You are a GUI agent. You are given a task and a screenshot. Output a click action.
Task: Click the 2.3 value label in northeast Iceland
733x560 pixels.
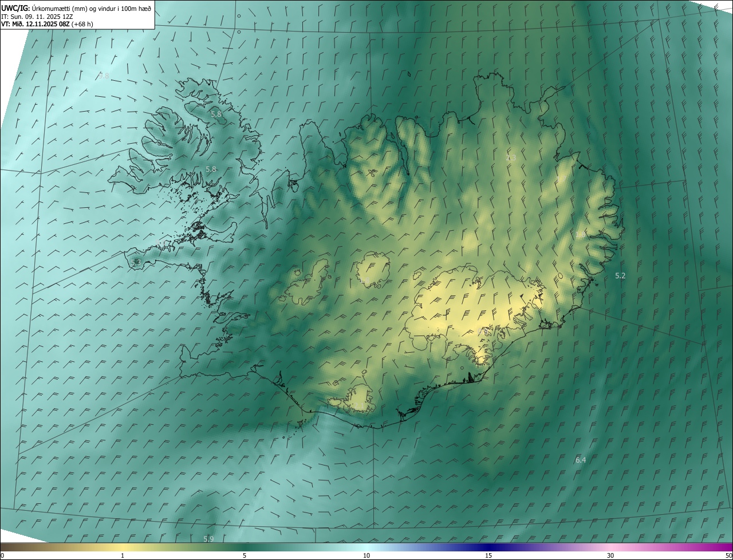(511, 157)
